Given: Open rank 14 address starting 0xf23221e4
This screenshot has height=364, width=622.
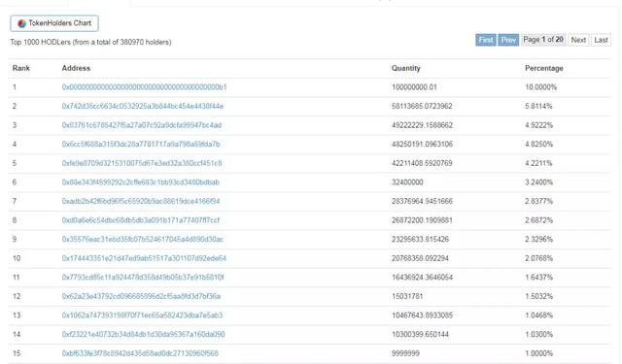Looking at the screenshot, I should pyautogui.click(x=143, y=334).
